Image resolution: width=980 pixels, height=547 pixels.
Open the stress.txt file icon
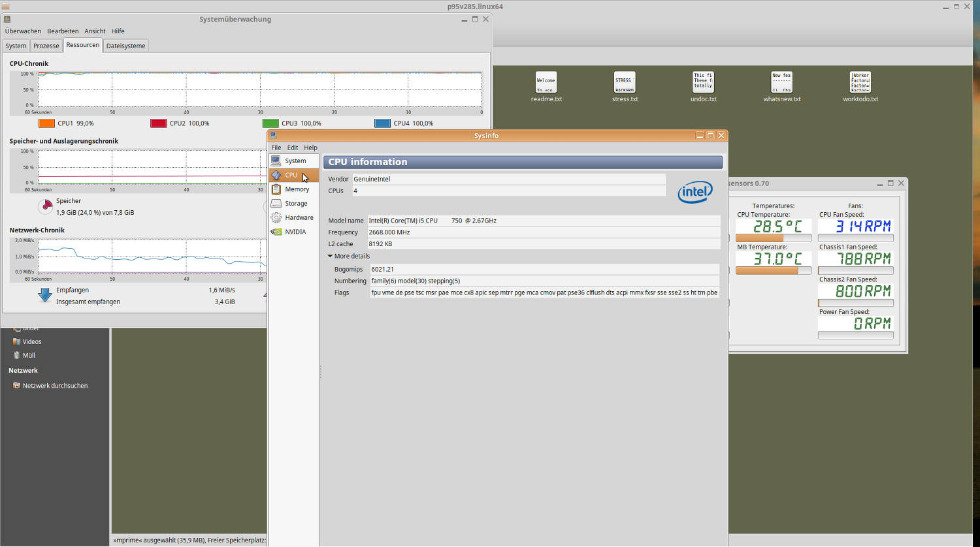(x=625, y=82)
